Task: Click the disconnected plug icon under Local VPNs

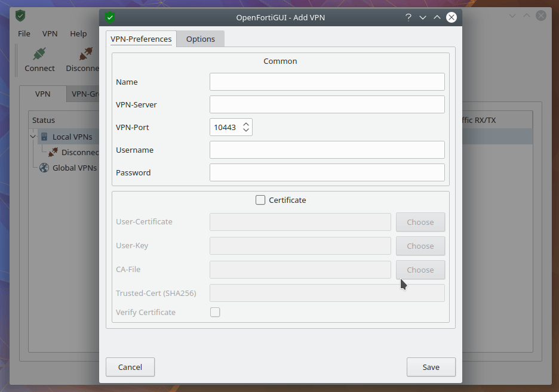Action: [x=53, y=152]
